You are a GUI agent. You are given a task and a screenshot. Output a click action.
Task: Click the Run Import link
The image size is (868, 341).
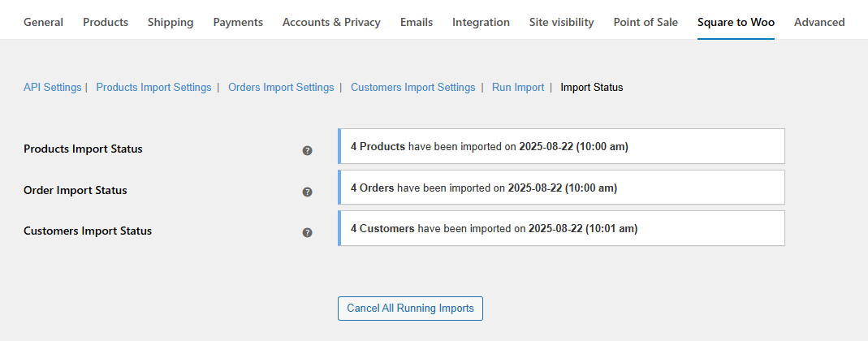pos(518,87)
